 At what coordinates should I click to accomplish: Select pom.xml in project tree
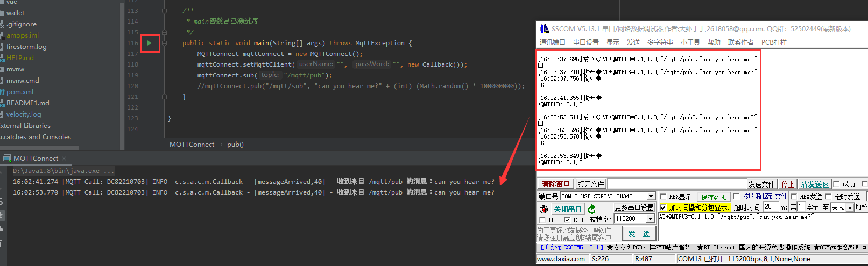19,92
